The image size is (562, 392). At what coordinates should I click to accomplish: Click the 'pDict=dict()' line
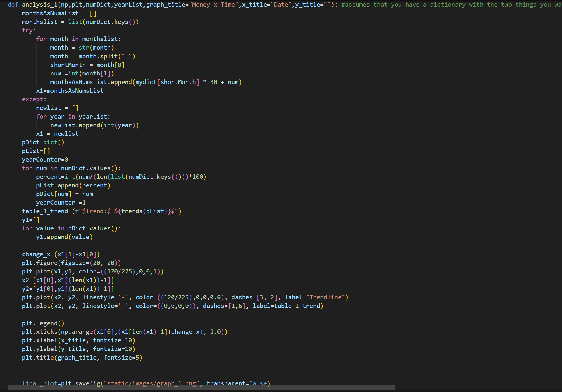click(x=43, y=142)
